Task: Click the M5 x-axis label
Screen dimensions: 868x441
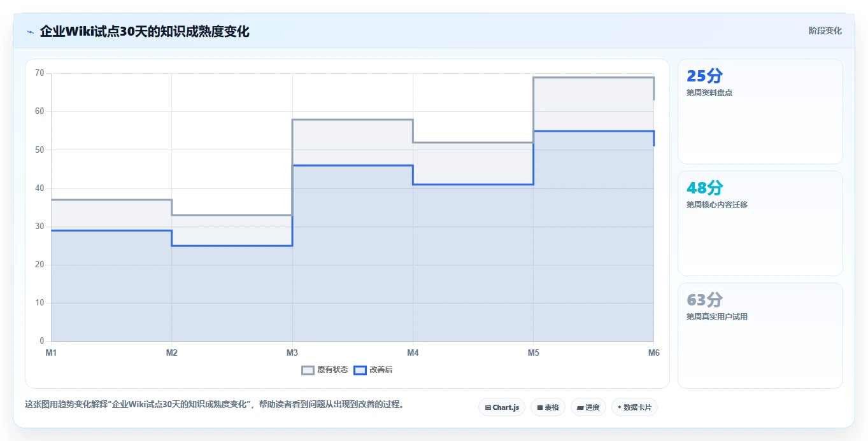Action: click(x=533, y=353)
